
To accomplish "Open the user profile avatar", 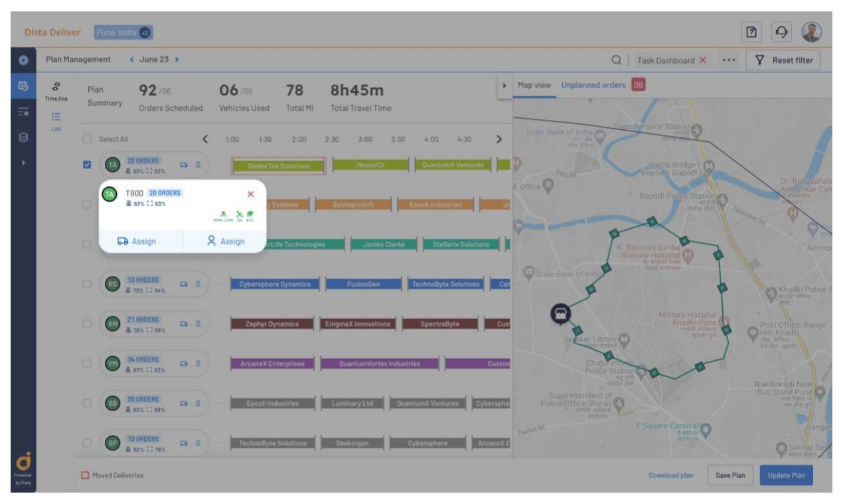I will pyautogui.click(x=811, y=32).
